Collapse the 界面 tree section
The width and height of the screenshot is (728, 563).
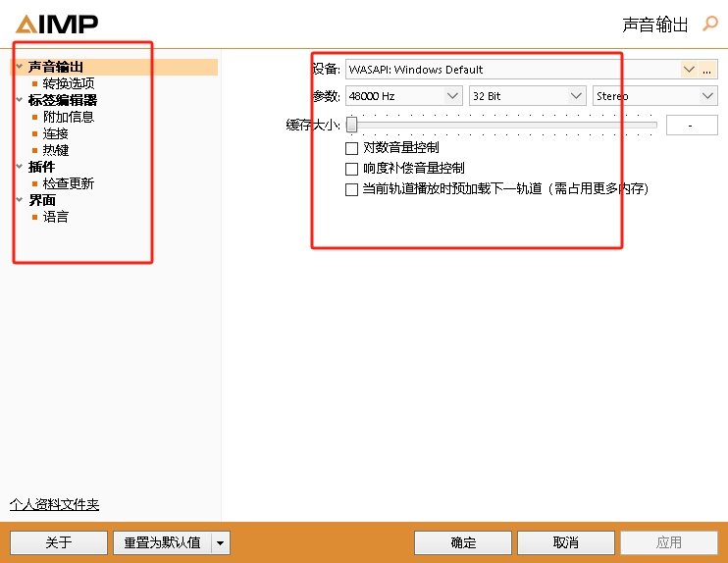click(x=19, y=199)
